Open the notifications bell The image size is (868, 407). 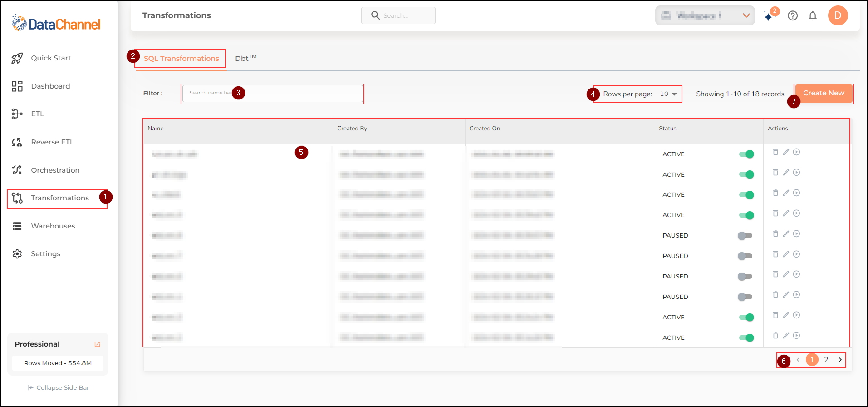pos(813,16)
